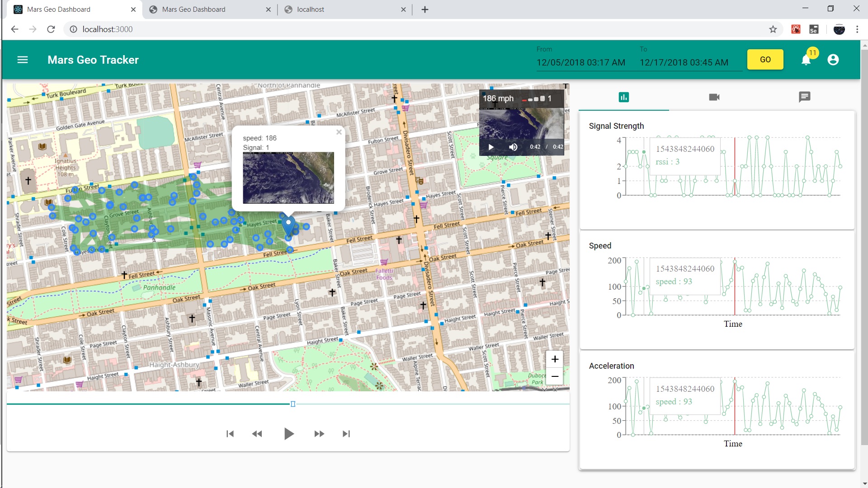868x488 pixels.
Task: Switch to the charts tab
Action: (x=624, y=97)
